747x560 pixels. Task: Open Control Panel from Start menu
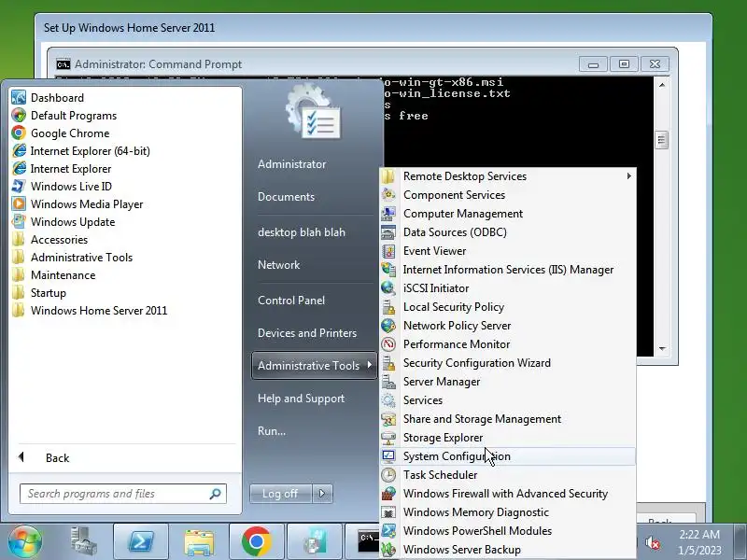[291, 300]
